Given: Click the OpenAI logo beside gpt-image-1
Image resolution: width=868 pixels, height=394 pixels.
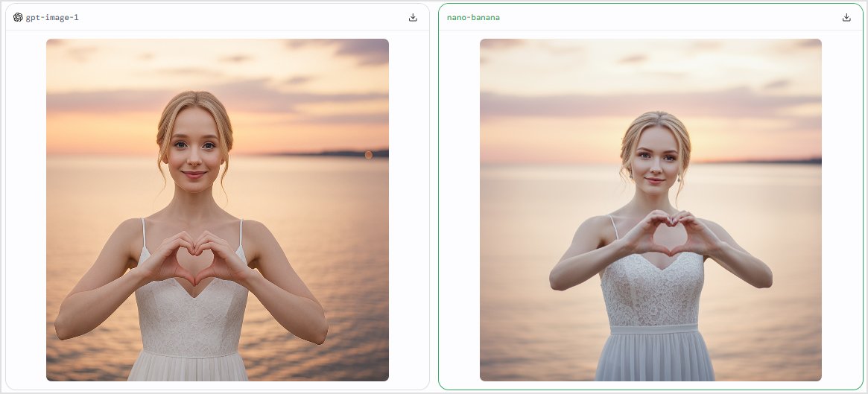Looking at the screenshot, I should pos(18,17).
